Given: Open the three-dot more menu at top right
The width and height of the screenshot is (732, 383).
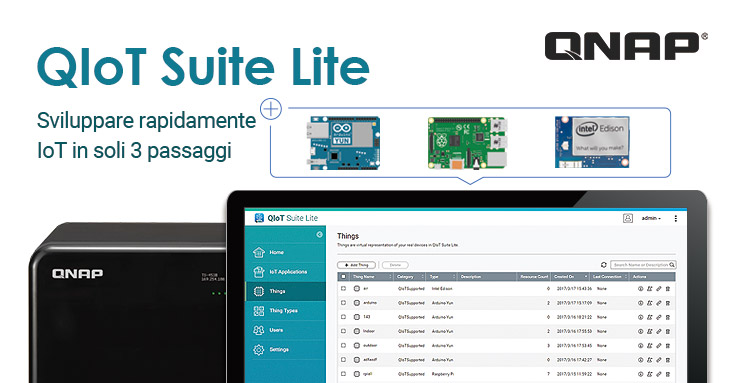Looking at the screenshot, I should point(676,218).
